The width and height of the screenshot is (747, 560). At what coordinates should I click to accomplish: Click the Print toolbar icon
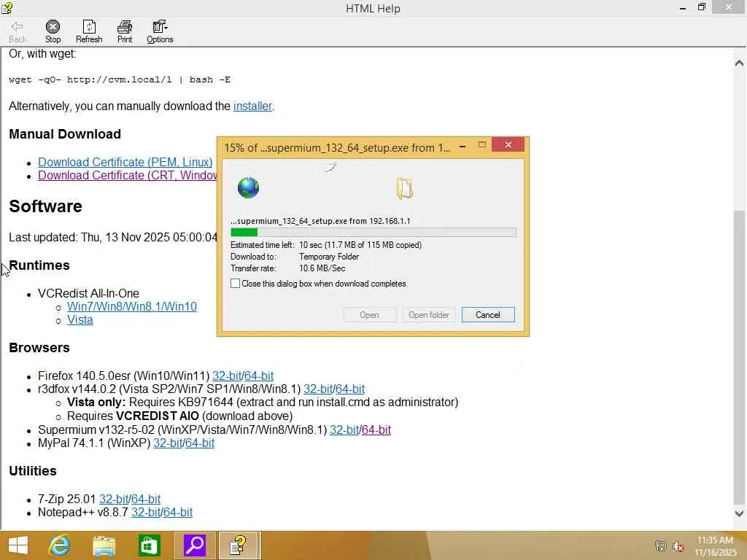(x=125, y=31)
